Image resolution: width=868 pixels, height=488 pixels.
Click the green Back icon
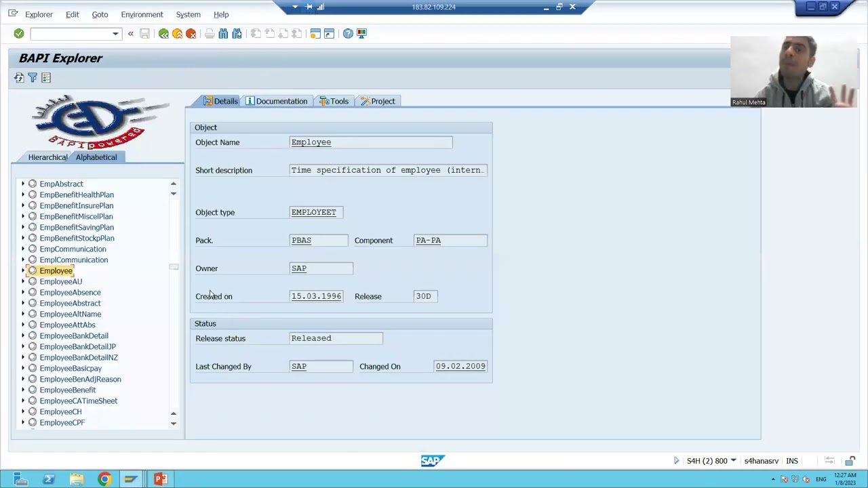tap(163, 33)
